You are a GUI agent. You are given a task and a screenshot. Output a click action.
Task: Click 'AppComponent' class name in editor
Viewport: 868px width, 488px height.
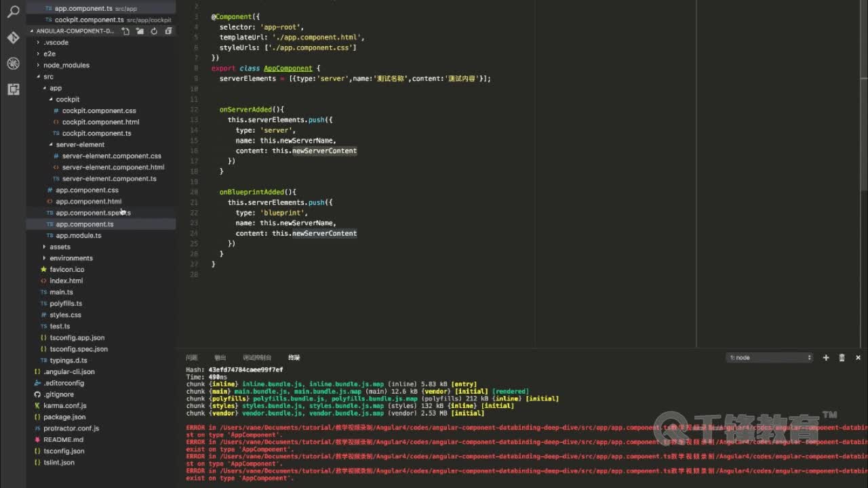(x=288, y=68)
